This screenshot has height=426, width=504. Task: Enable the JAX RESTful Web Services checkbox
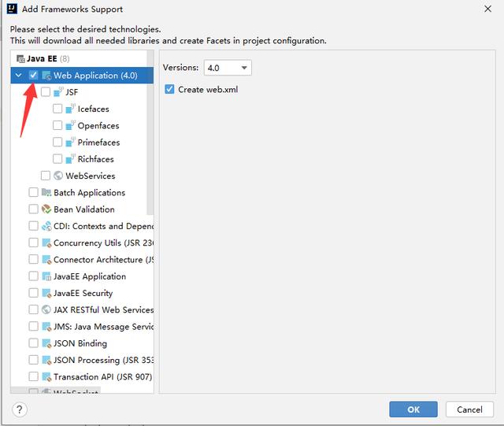pyautogui.click(x=33, y=309)
